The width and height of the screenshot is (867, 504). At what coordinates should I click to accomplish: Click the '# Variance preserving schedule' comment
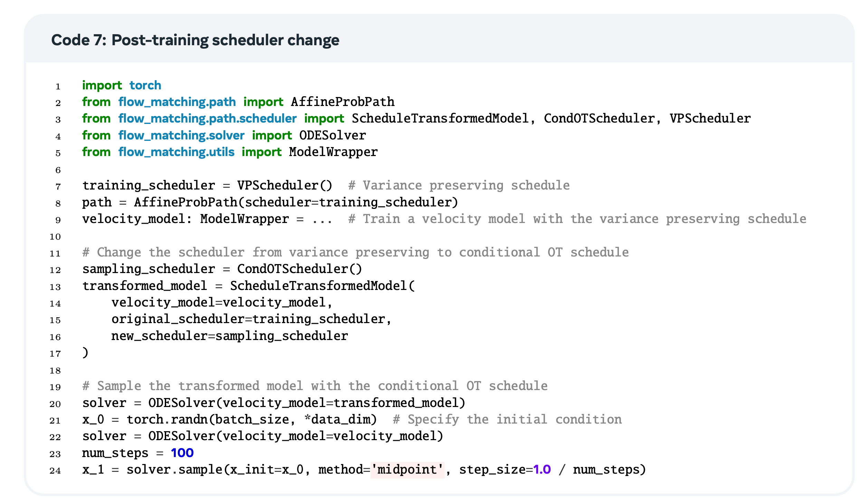[459, 185]
